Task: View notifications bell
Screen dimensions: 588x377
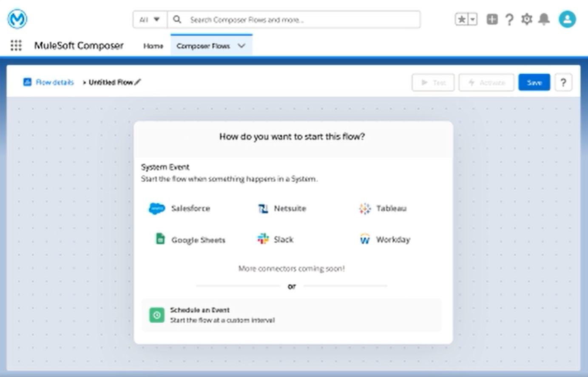Action: (544, 19)
